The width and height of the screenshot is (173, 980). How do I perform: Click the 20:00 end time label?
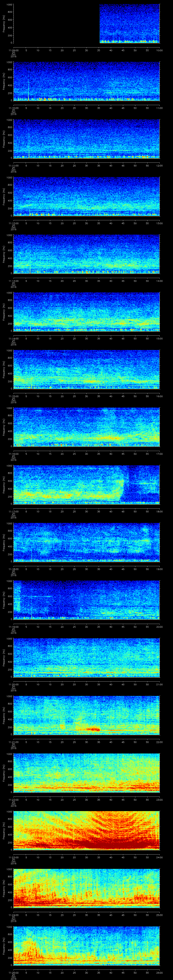click(160, 627)
